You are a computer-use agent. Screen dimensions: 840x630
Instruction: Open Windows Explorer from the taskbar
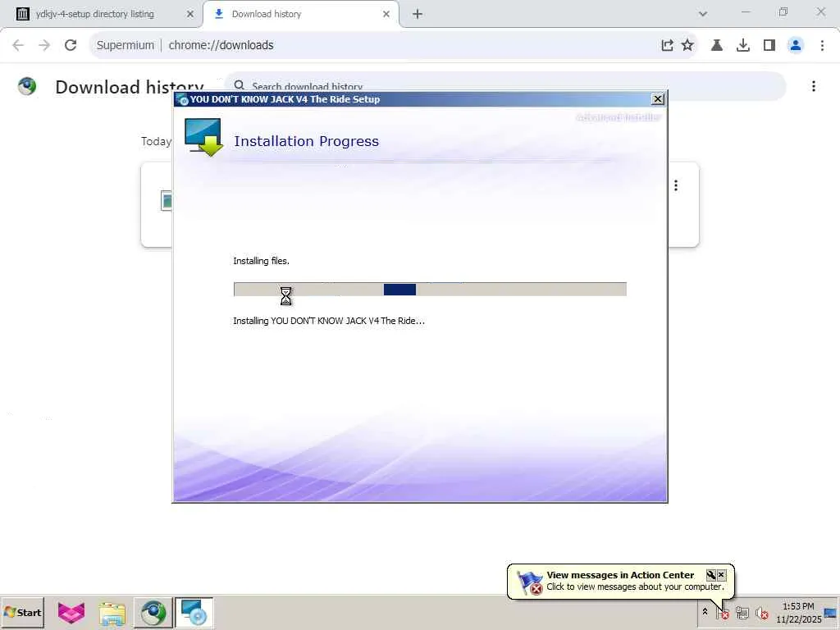click(112, 614)
